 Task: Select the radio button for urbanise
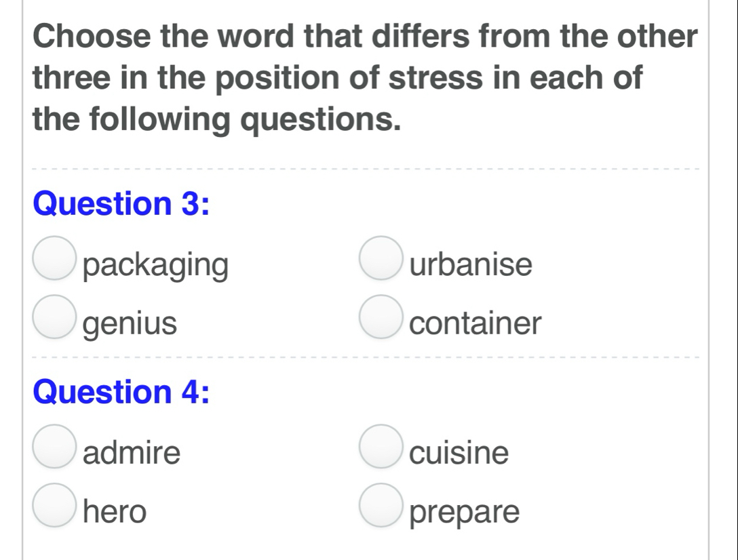381,258
